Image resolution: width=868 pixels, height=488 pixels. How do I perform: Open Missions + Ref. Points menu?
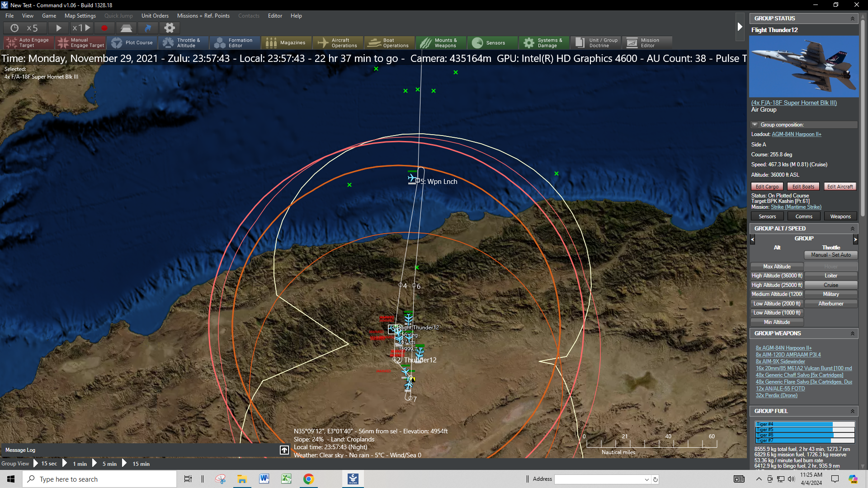tap(203, 16)
